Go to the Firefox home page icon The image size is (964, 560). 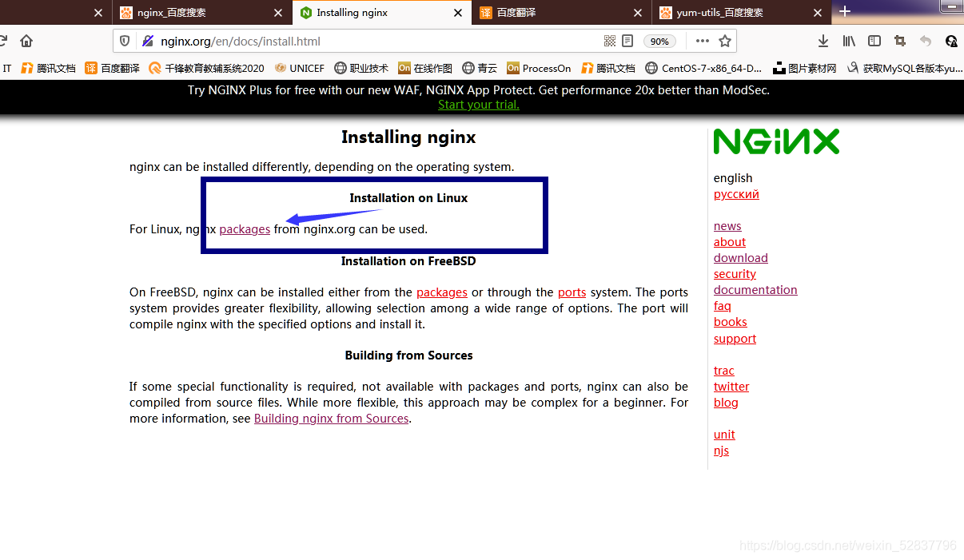pos(26,41)
